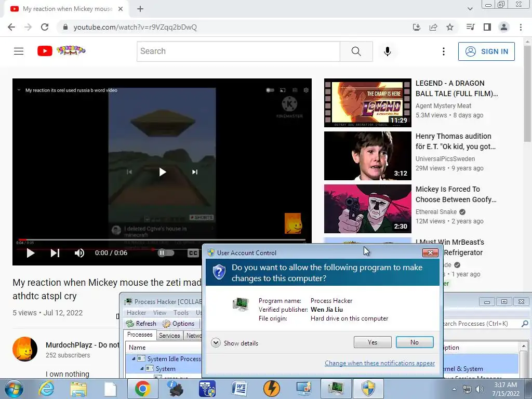Click Chrome icon on taskbar
This screenshot has width=532, height=399.
(142, 389)
